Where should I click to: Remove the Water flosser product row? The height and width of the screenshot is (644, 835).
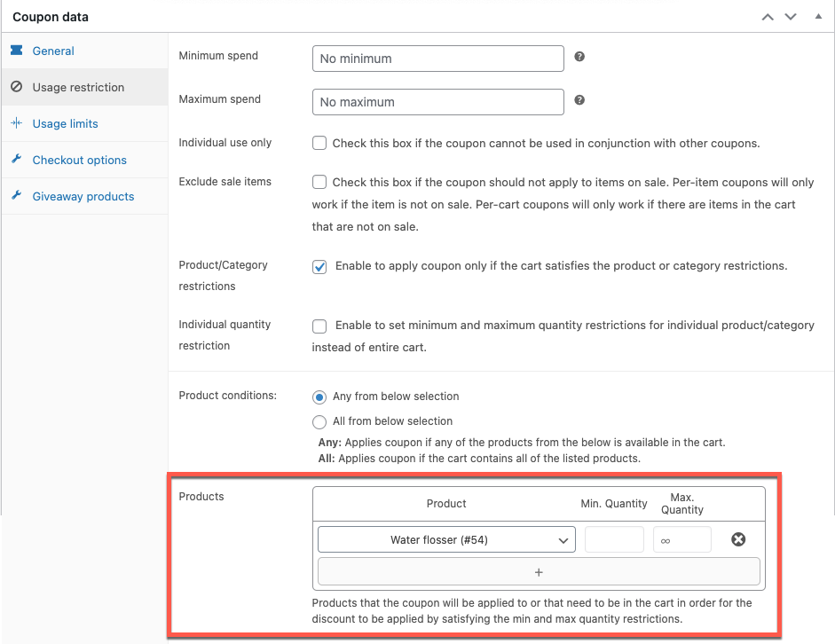(x=738, y=539)
